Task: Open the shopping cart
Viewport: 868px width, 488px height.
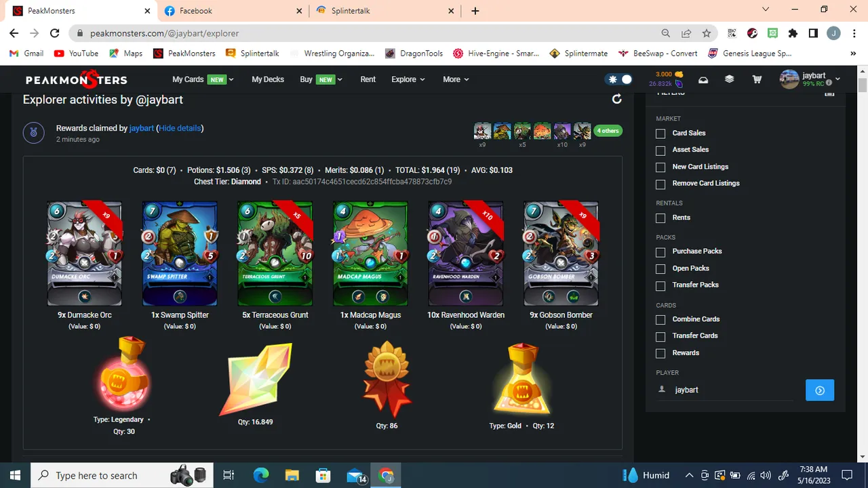Action: [x=757, y=79]
